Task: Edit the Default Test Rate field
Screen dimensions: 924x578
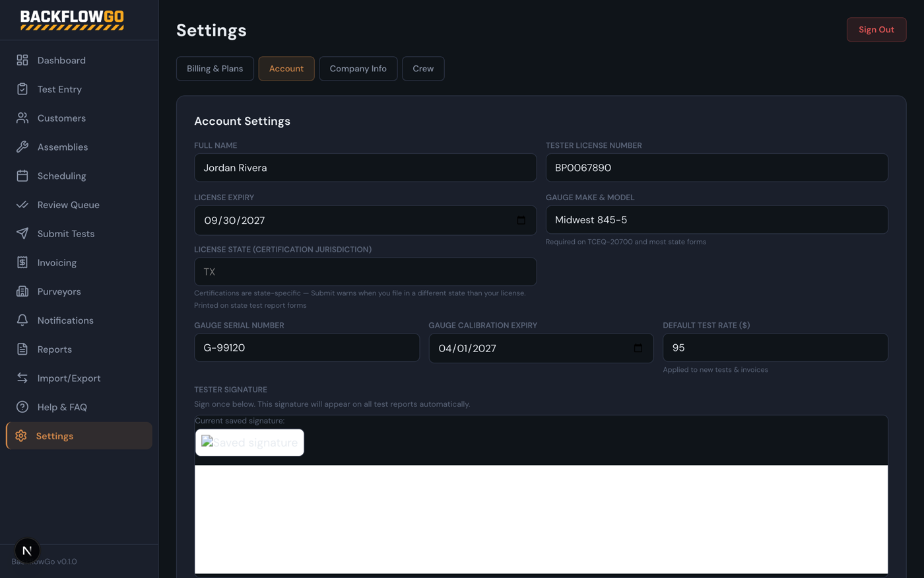Action: coord(775,347)
